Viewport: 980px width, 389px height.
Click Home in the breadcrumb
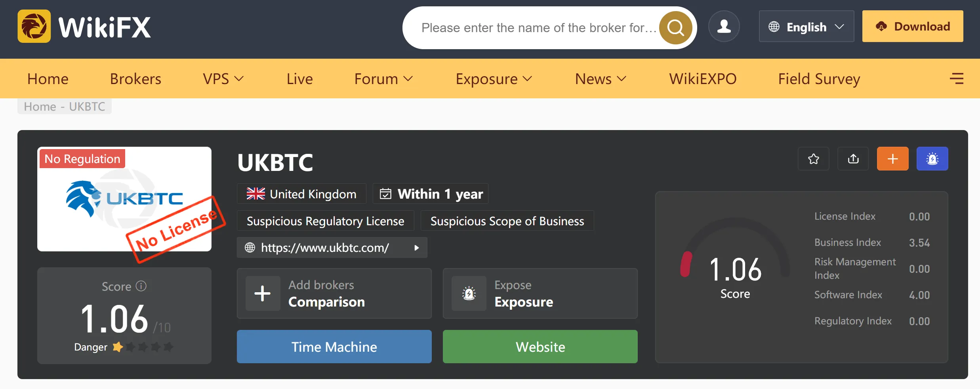(40, 106)
